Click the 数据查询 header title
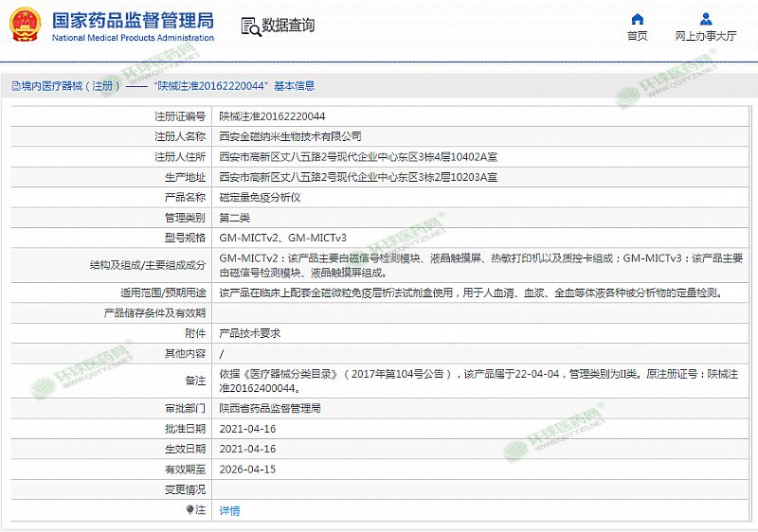Image resolution: width=758 pixels, height=532 pixels. click(288, 26)
